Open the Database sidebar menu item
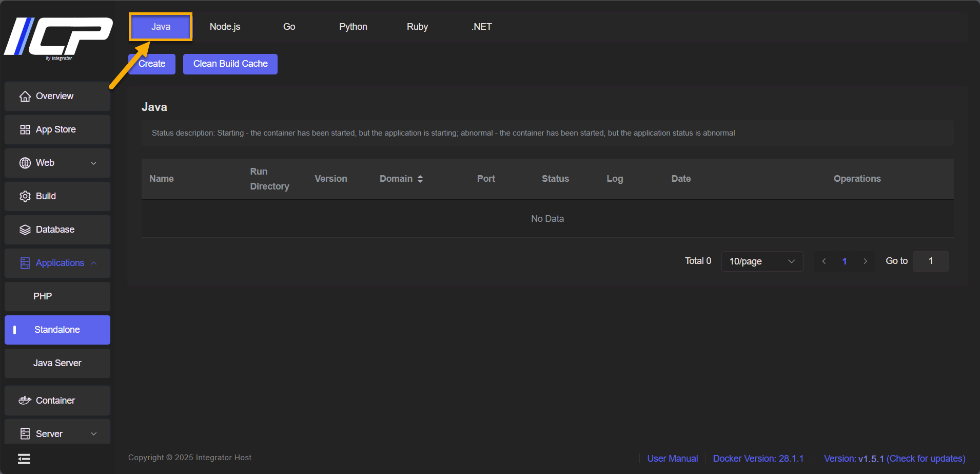The height and width of the screenshot is (474, 980). point(57,230)
